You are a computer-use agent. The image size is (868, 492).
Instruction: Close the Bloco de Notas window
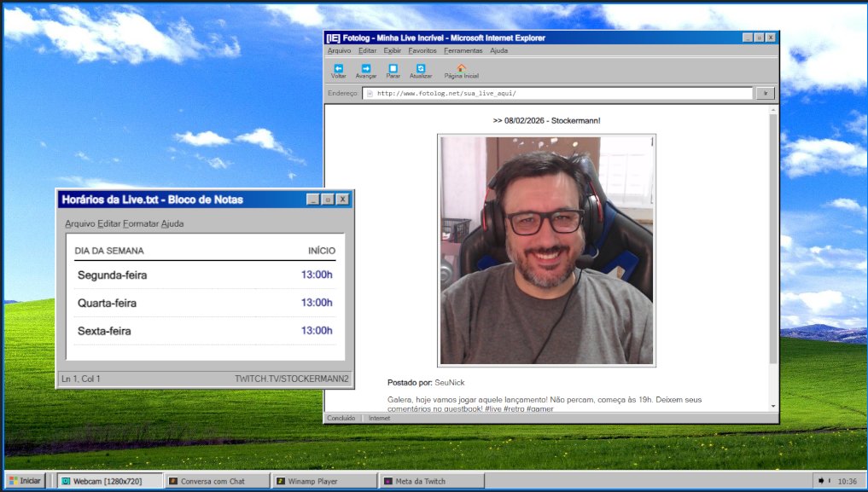342,200
